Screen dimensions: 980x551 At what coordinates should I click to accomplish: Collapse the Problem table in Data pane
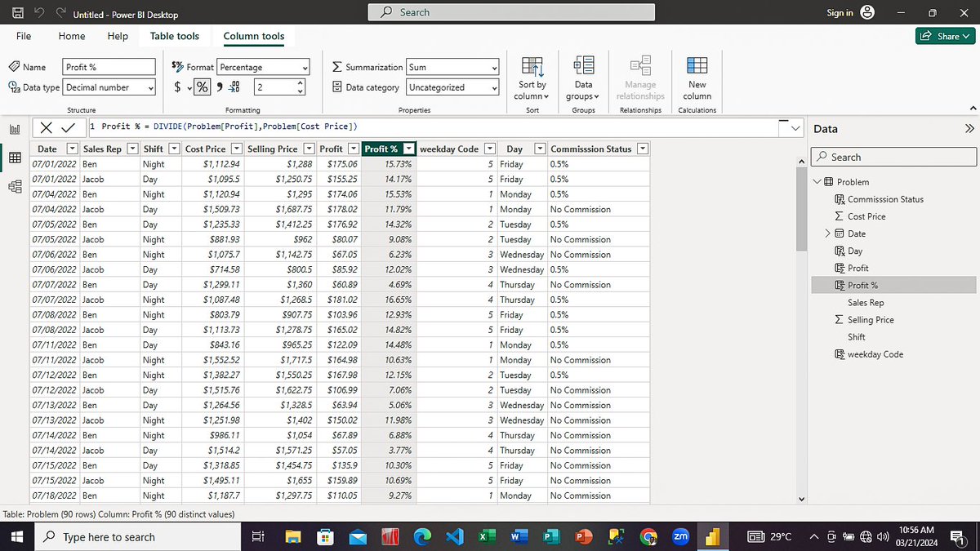pos(817,182)
